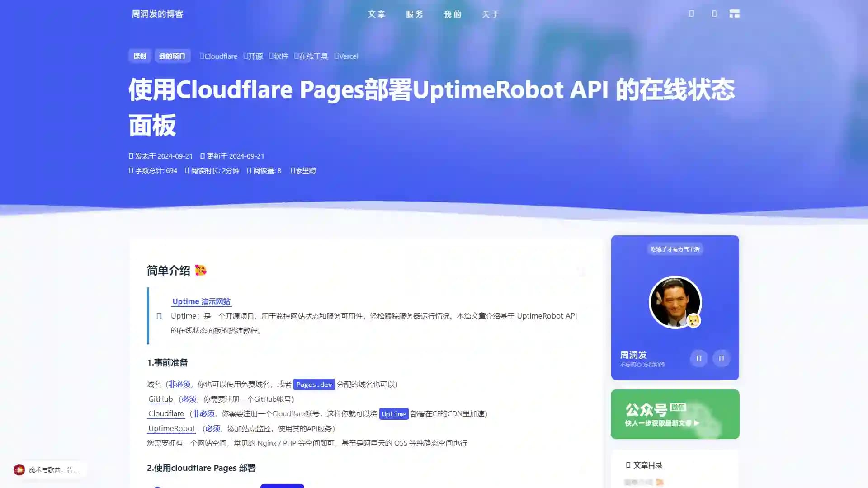Image resolution: width=868 pixels, height=488 pixels.
Task: Click the Uptime inline code tag
Action: pos(394,414)
